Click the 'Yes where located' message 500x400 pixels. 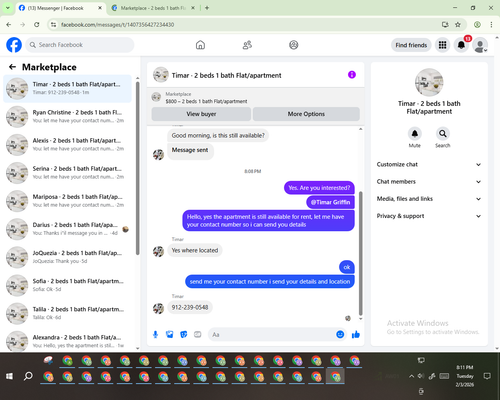coord(195,250)
